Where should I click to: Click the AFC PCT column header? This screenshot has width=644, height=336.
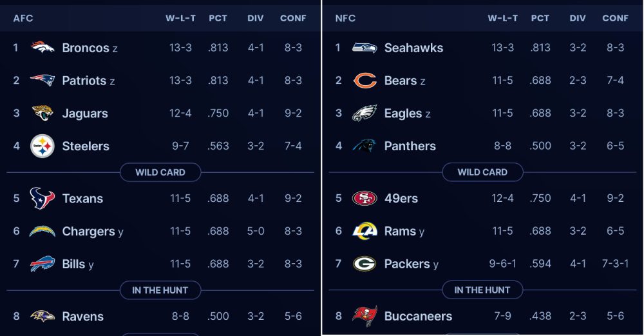218,18
